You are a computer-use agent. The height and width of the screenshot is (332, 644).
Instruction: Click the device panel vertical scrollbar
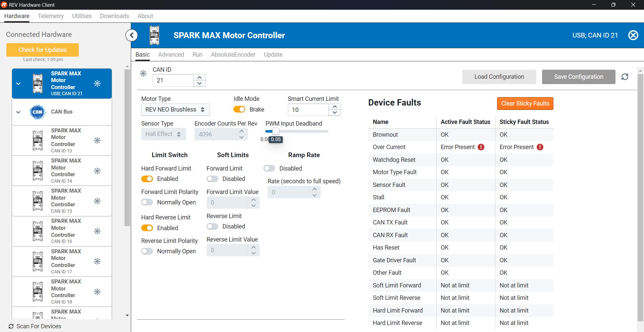(x=640, y=198)
